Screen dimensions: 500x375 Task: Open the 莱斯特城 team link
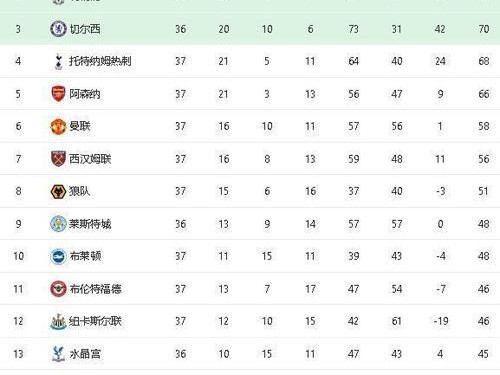click(90, 224)
